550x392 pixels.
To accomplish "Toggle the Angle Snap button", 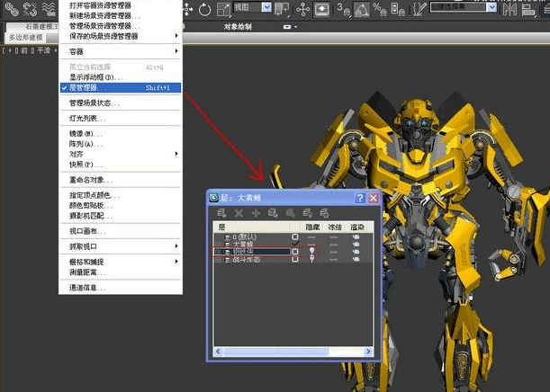I will [362, 10].
